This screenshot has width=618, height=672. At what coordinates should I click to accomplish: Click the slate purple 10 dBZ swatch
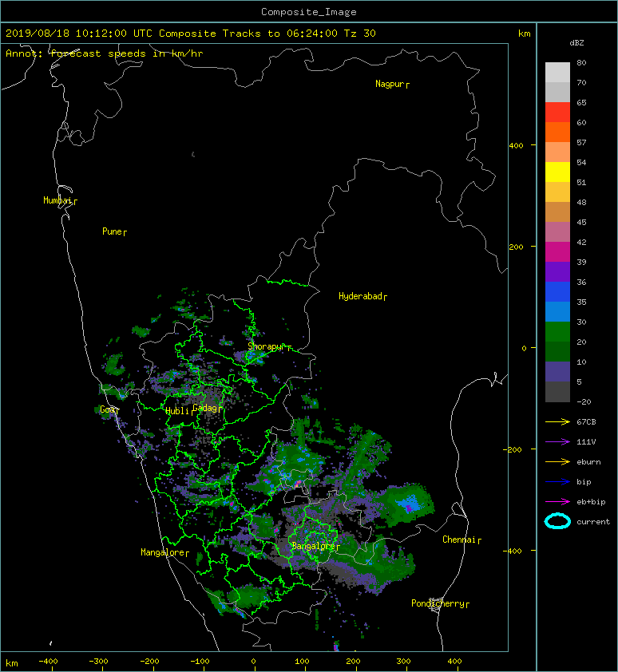557,372
